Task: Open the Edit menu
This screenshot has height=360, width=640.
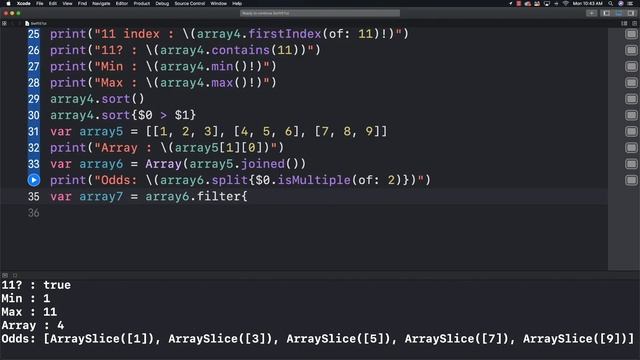Action: [53, 3]
